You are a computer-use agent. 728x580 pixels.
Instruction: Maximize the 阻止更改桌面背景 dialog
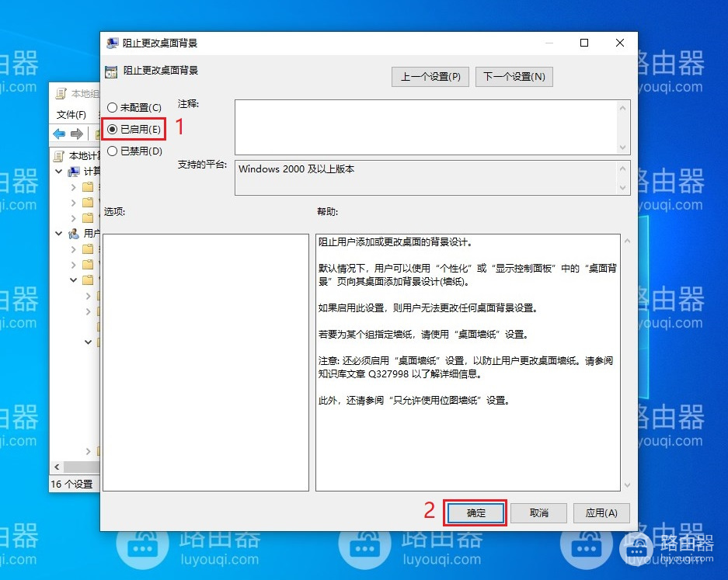pyautogui.click(x=584, y=43)
